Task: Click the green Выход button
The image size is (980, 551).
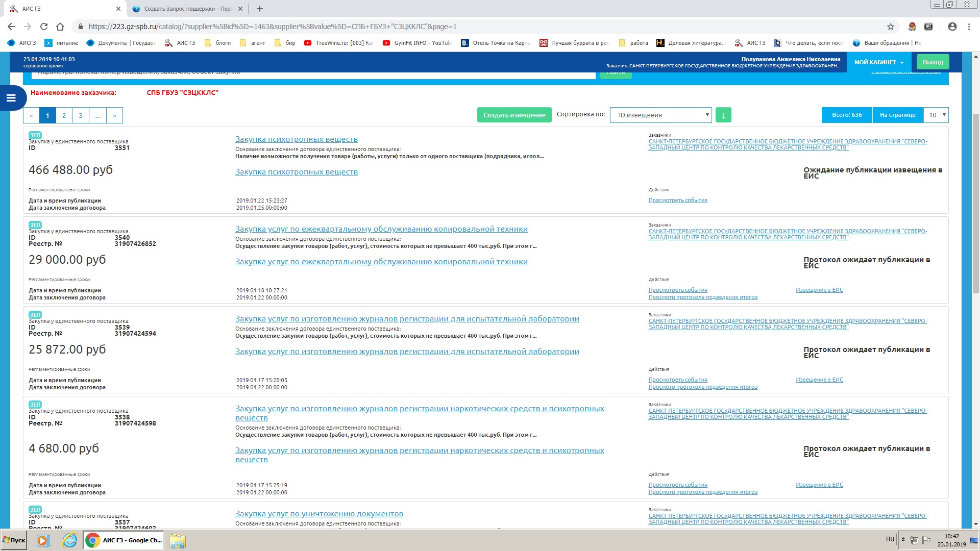Action: (x=933, y=62)
